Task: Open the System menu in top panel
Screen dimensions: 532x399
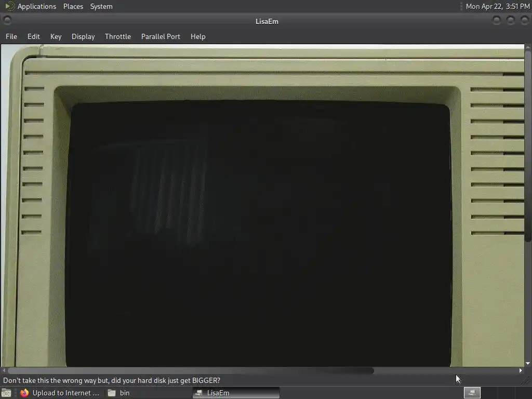Action: pyautogui.click(x=101, y=6)
